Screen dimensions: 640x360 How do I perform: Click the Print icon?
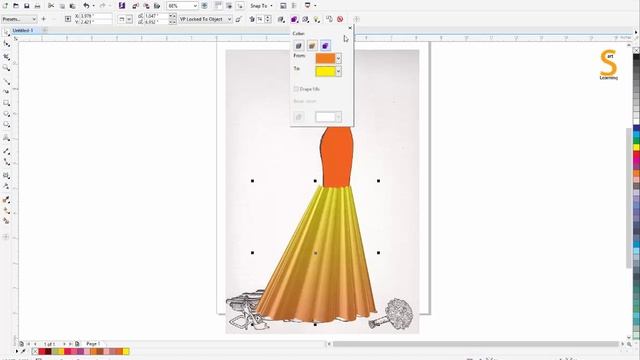point(37,6)
